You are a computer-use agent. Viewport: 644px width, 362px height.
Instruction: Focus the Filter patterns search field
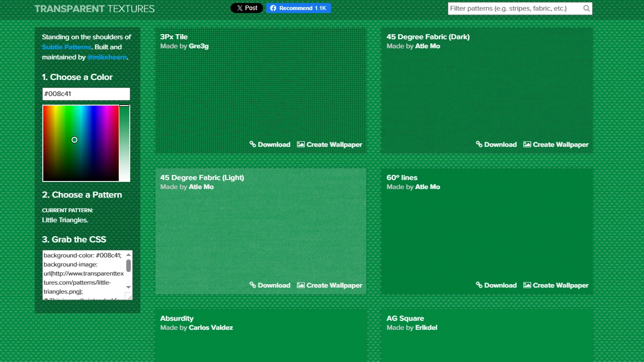514,9
